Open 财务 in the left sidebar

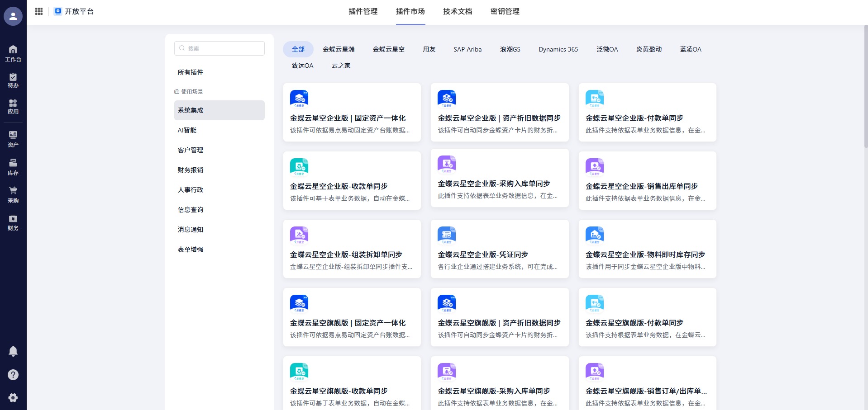tap(13, 223)
